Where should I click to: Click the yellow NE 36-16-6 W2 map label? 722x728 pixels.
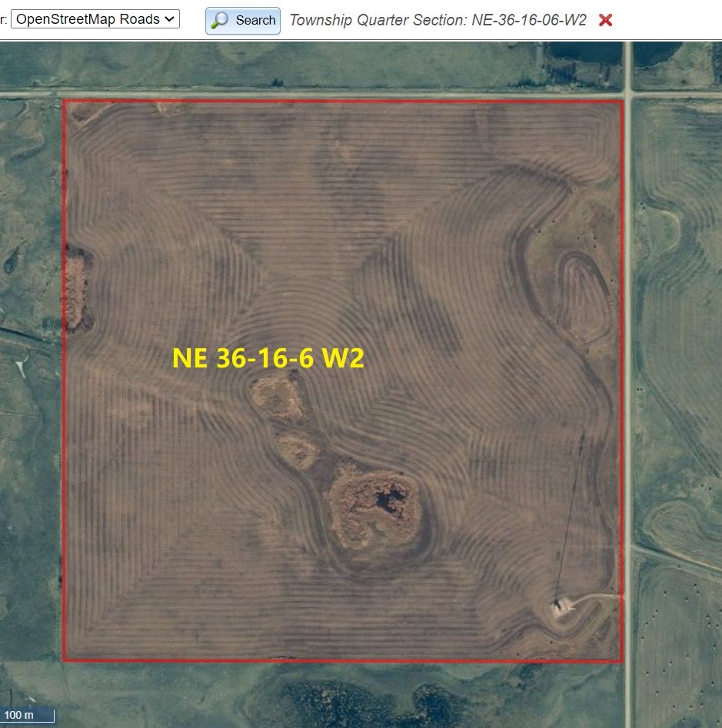[x=268, y=358]
